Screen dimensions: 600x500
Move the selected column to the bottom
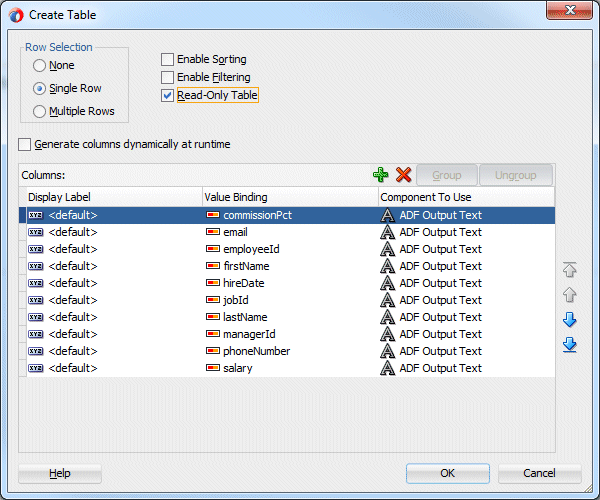tap(569, 345)
